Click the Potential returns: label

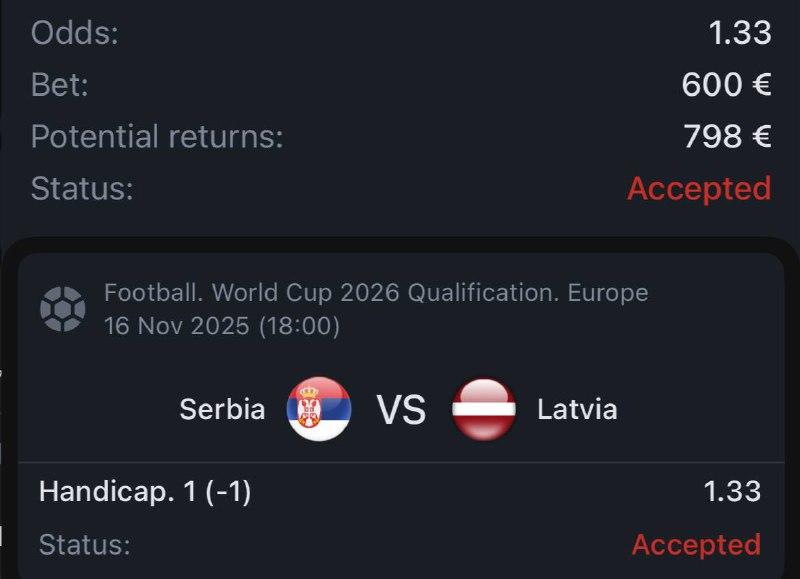tap(157, 136)
